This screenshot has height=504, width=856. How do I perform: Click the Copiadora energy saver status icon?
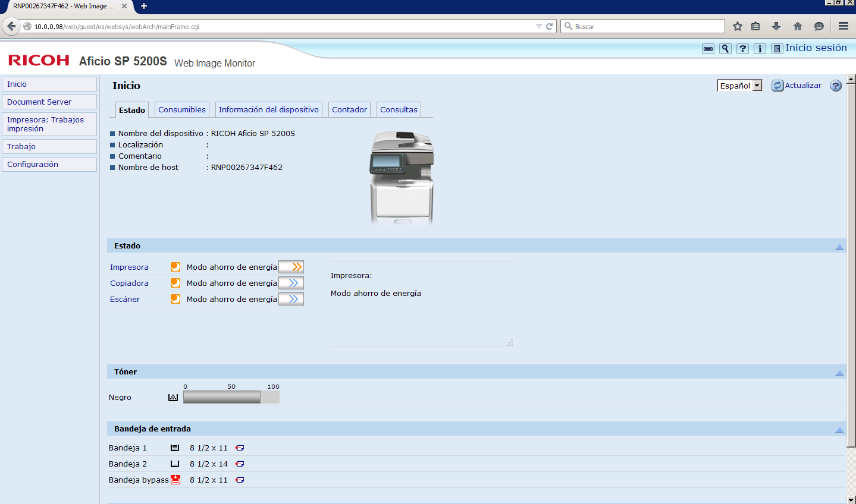(175, 283)
